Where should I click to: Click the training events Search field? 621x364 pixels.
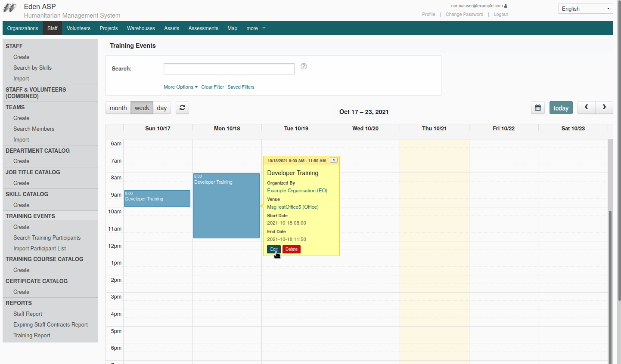click(x=229, y=69)
